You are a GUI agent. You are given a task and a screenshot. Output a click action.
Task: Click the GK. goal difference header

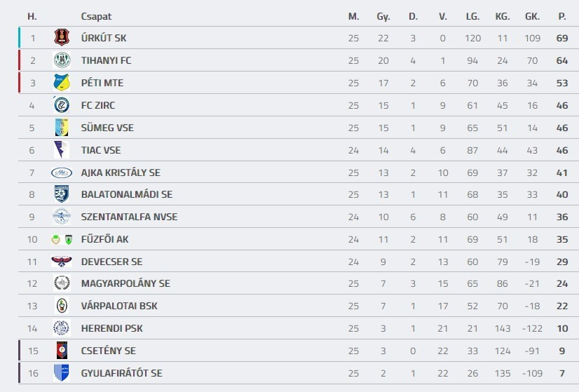pyautogui.click(x=532, y=16)
